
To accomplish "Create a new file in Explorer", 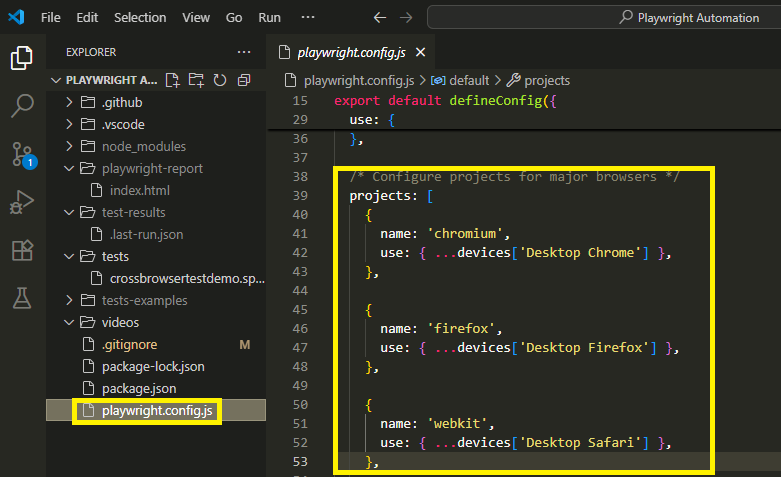I will (x=172, y=80).
